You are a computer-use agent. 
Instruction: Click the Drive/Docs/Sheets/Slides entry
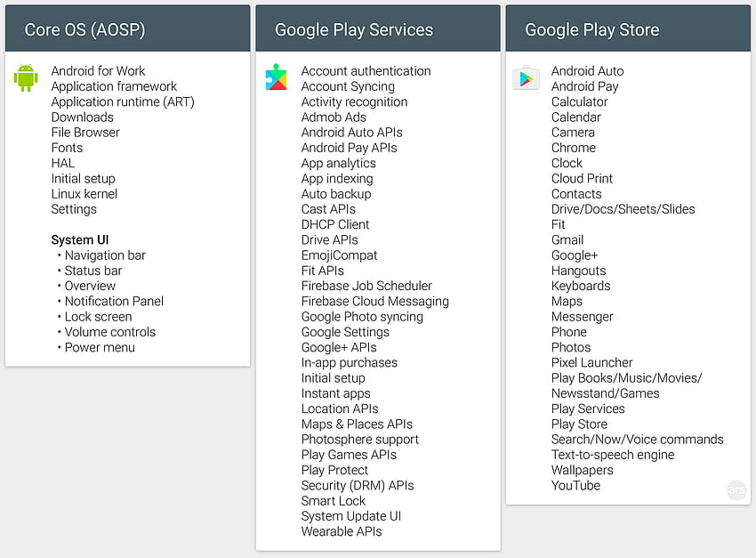623,209
